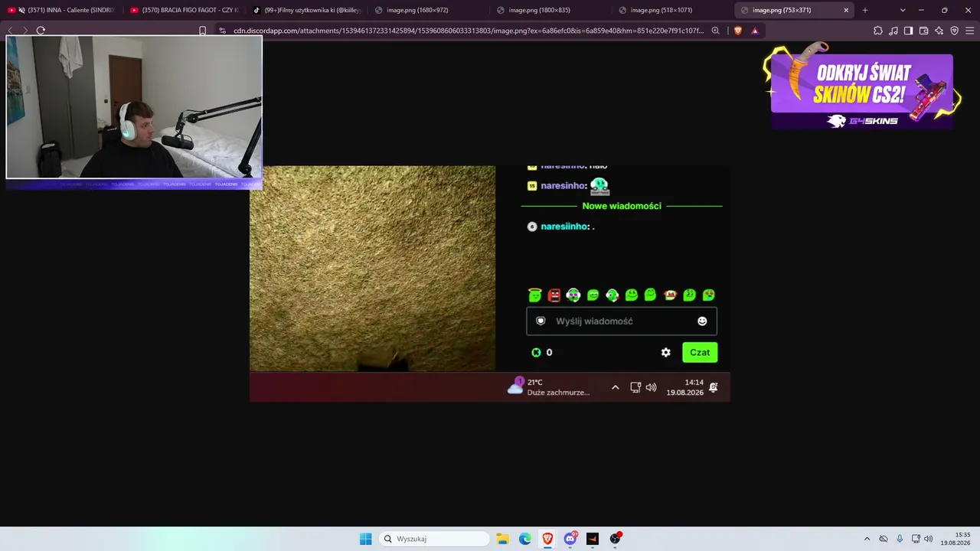Click the 21°C weather widget in the image

(x=549, y=387)
